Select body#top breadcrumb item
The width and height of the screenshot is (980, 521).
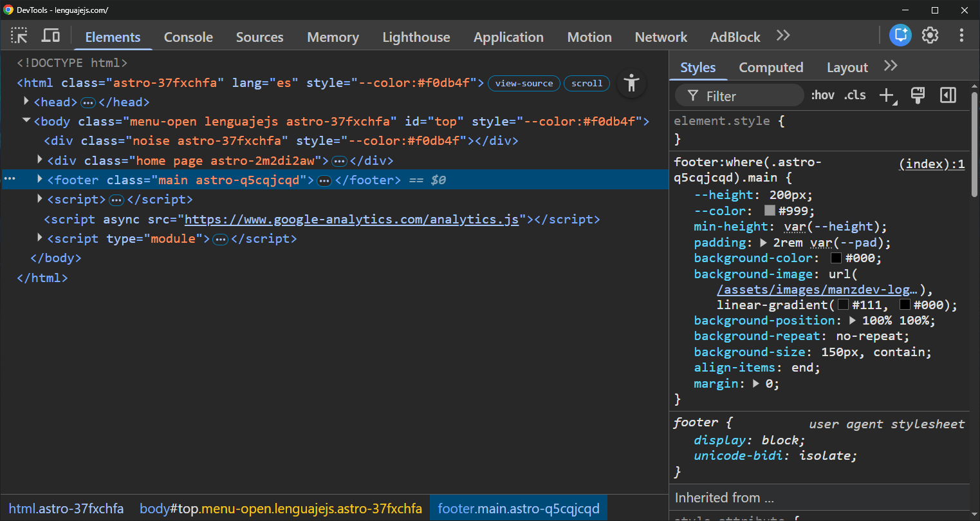(281, 508)
